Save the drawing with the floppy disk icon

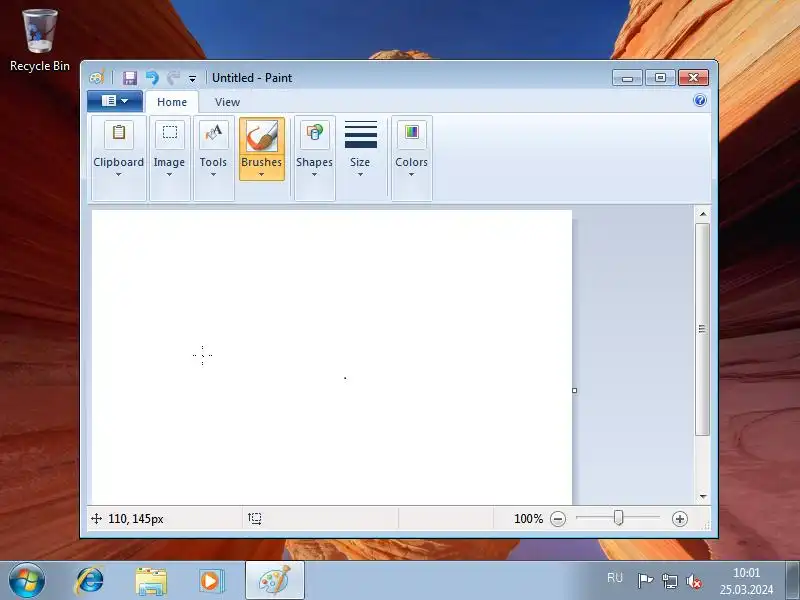click(130, 78)
